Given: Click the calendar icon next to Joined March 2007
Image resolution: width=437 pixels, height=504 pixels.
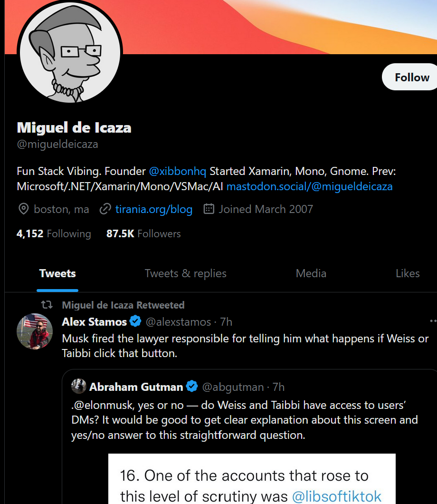Looking at the screenshot, I should [x=209, y=209].
